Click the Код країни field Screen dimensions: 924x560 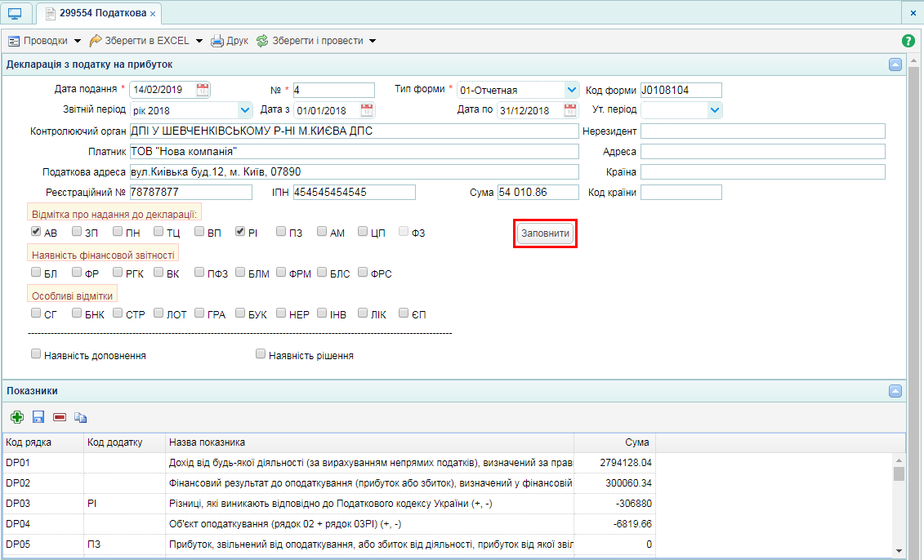[681, 192]
